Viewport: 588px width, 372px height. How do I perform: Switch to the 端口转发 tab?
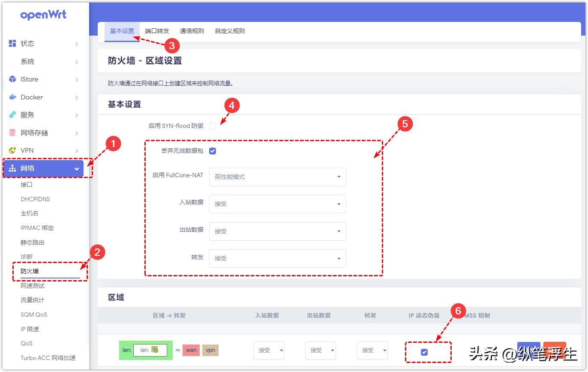click(156, 30)
